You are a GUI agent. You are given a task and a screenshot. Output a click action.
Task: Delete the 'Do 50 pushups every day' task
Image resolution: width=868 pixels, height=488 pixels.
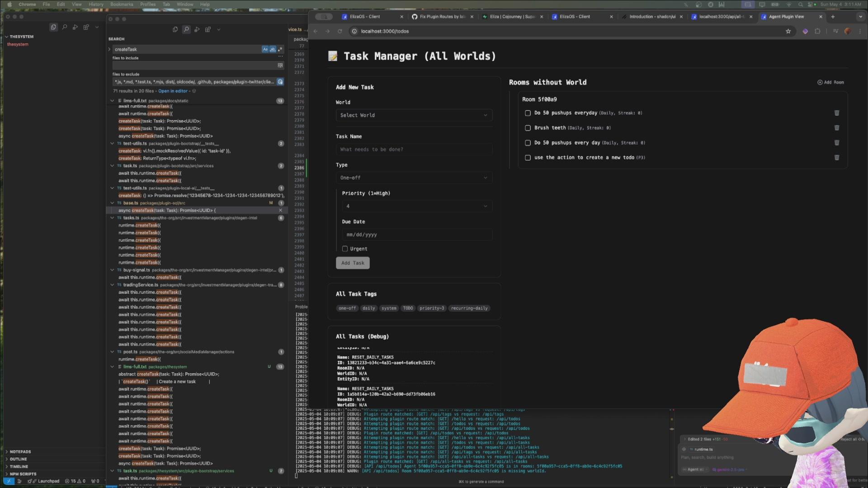pos(837,143)
